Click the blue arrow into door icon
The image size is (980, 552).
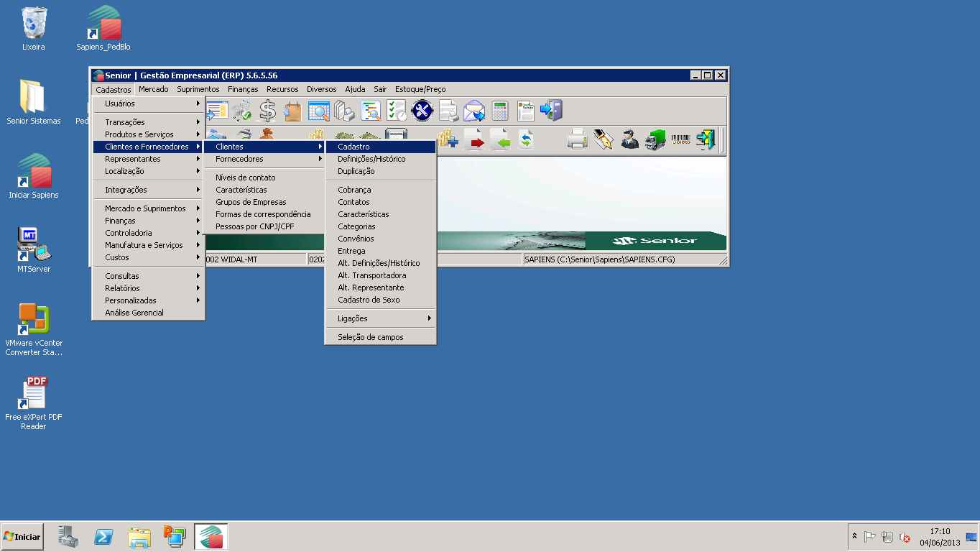[x=551, y=111]
